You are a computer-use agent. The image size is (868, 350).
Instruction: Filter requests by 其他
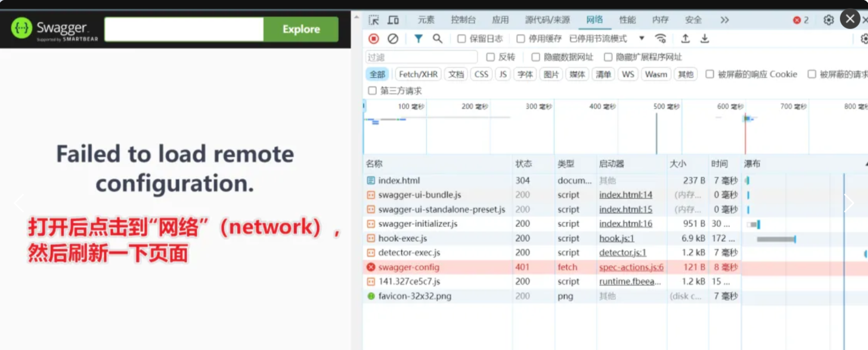pyautogui.click(x=686, y=74)
